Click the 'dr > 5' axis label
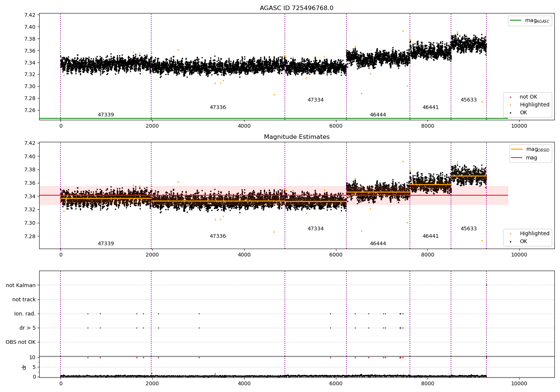The image size is (560, 392). [28, 328]
